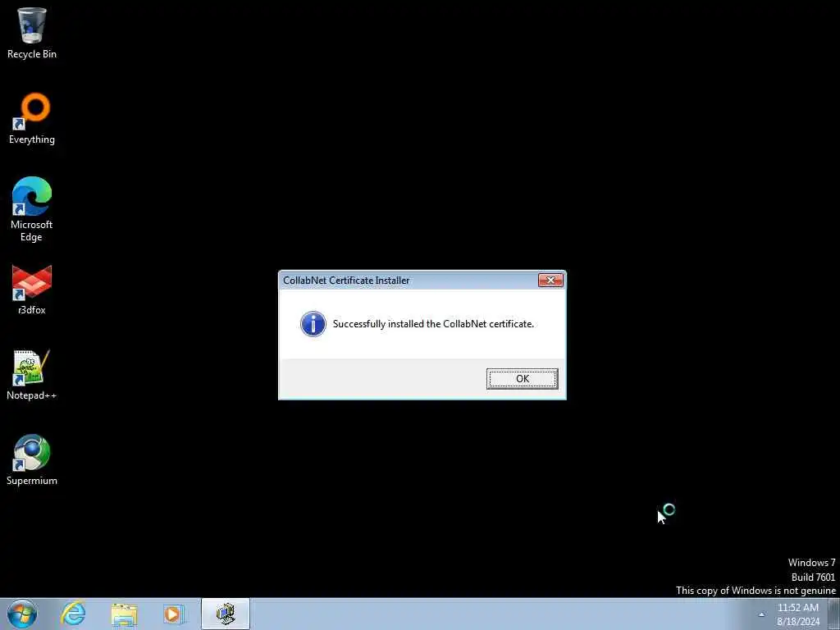Launch Internet Explorer from the taskbar
This screenshot has width=840, height=630.
click(x=73, y=614)
